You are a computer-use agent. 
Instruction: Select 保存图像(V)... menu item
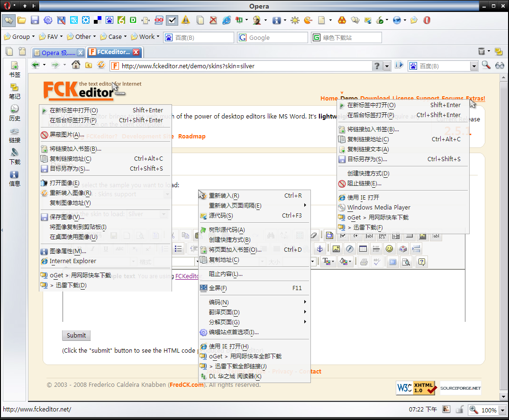(x=106, y=217)
